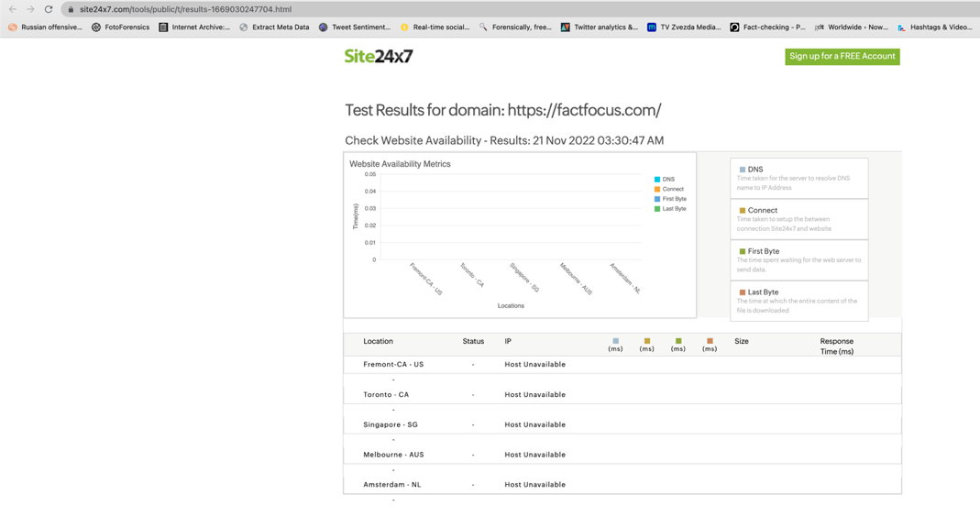Click the First Byte description card
The height and width of the screenshot is (517, 980).
click(798, 260)
